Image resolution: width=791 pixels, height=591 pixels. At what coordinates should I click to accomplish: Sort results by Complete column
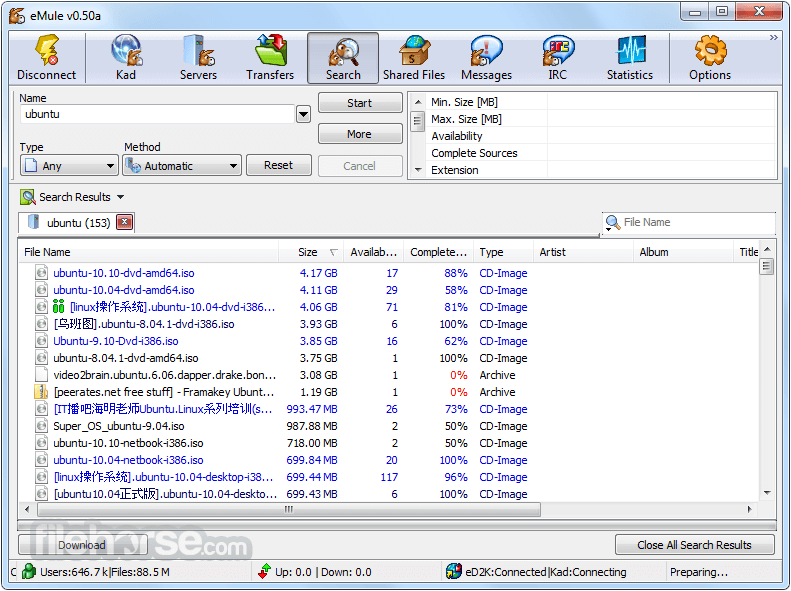(x=438, y=252)
